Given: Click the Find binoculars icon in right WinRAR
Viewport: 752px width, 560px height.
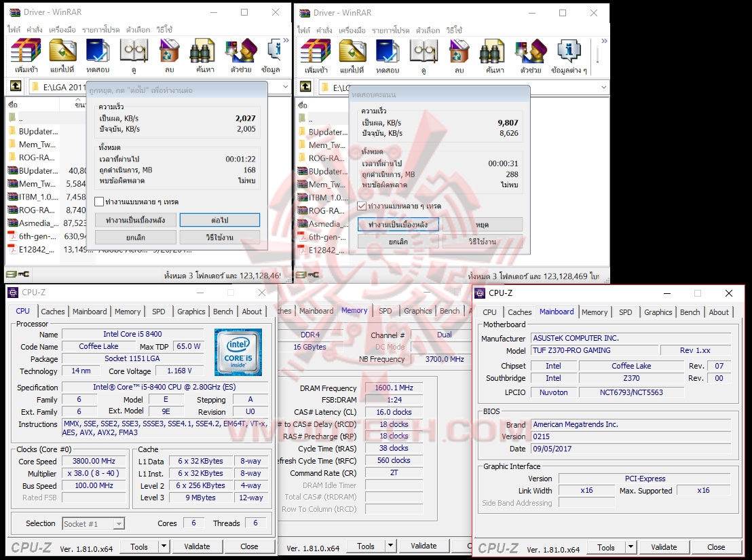Looking at the screenshot, I should [x=491, y=52].
